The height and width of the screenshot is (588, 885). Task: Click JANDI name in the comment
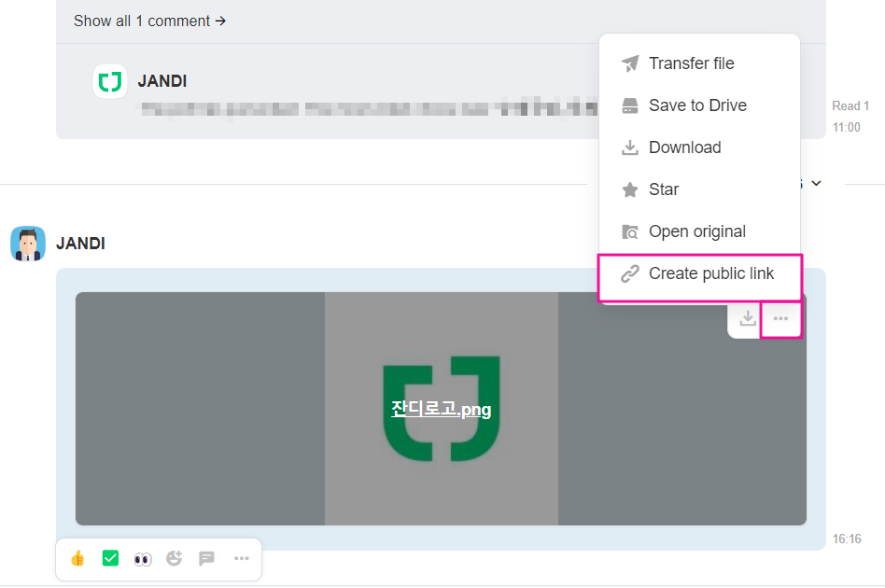[x=162, y=81]
